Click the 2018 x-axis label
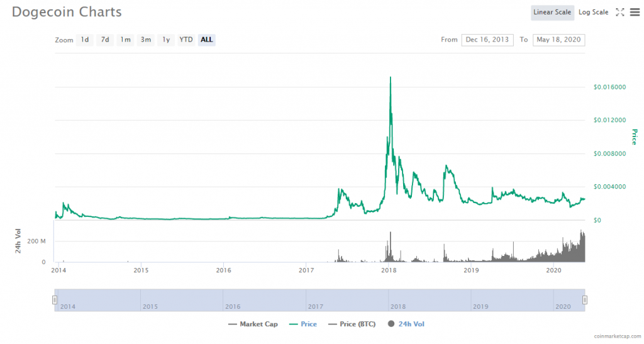Viewport: 644px width, 344px height. pos(389,270)
